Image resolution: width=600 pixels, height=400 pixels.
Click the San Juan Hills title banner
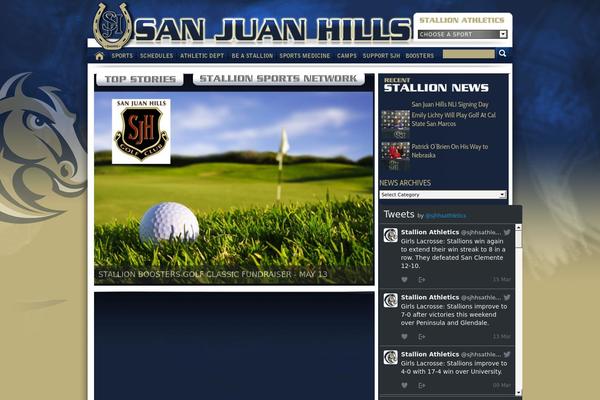pyautogui.click(x=273, y=29)
